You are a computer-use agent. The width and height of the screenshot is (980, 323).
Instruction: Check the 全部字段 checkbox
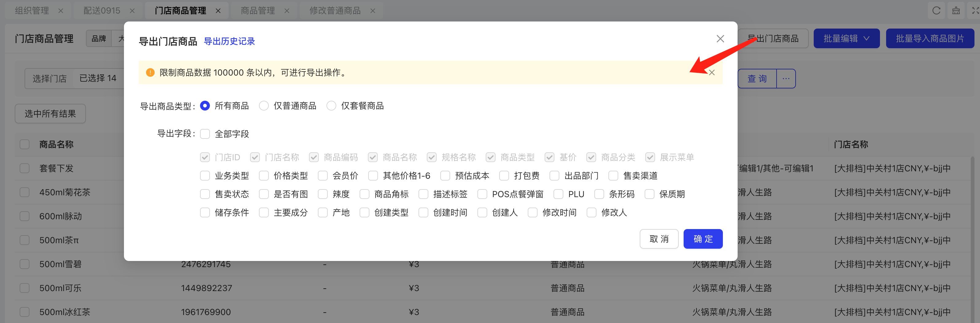[205, 134]
